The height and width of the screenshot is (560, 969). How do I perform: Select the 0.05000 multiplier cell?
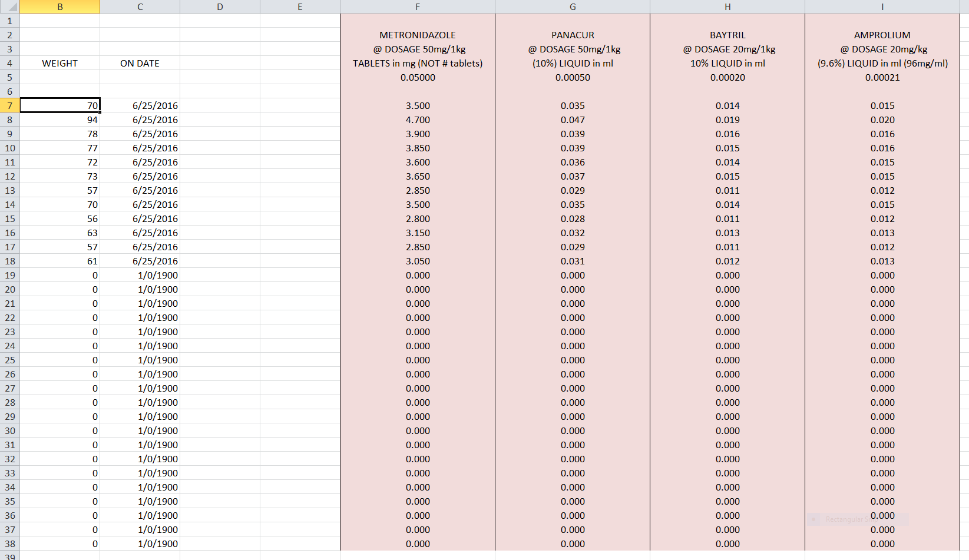pyautogui.click(x=417, y=77)
